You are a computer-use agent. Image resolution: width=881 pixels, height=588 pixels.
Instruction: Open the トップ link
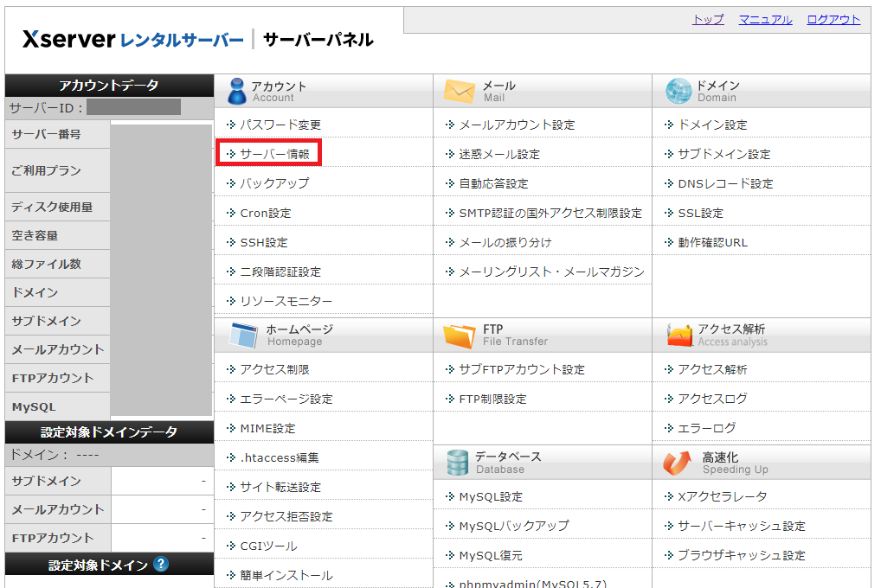[708, 20]
